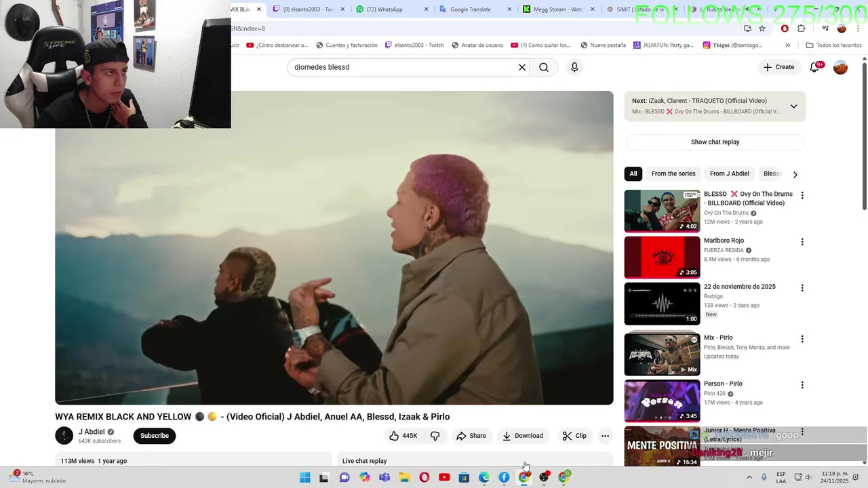Screen dimensions: 868x488
Task: Subscribe to J Abdiel channel
Action: (x=155, y=436)
